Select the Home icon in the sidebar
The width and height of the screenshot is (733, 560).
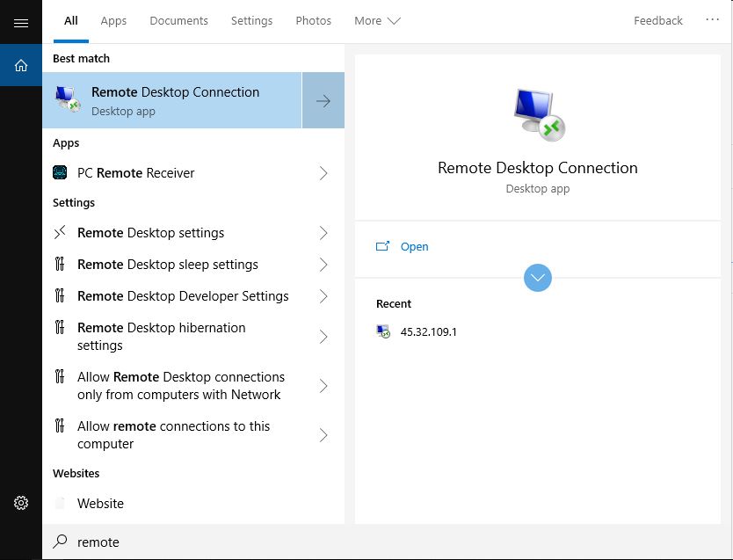pos(21,65)
